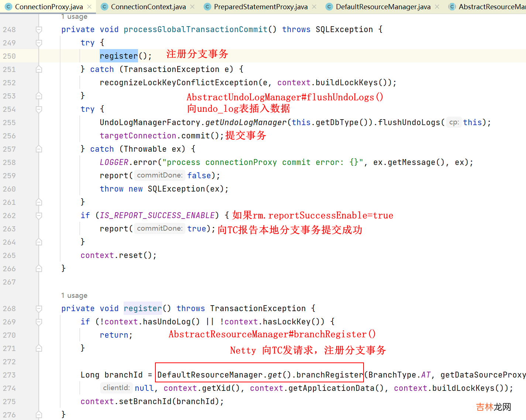Show usages via hint above register method

tap(74, 296)
